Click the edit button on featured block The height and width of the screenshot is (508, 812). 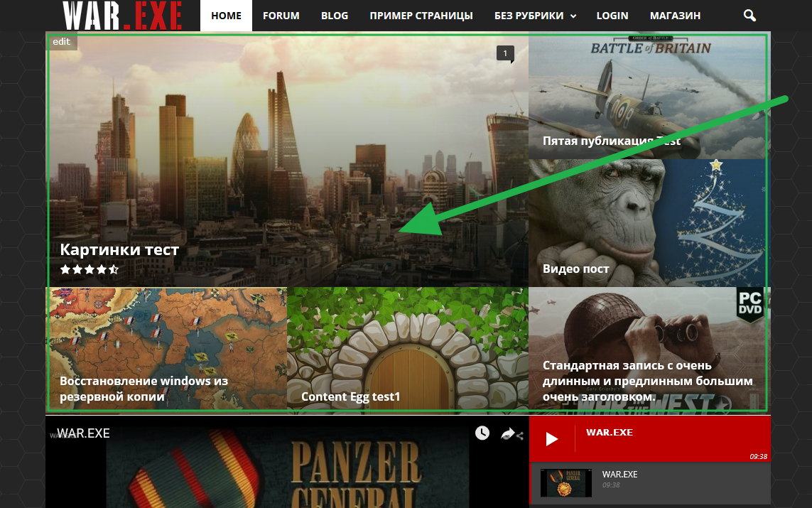point(62,41)
